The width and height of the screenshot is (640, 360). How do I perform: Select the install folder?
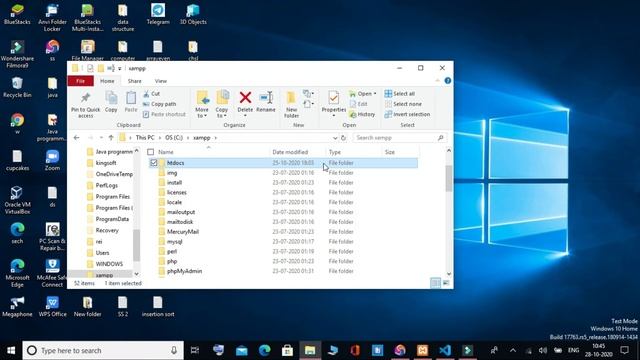point(174,183)
